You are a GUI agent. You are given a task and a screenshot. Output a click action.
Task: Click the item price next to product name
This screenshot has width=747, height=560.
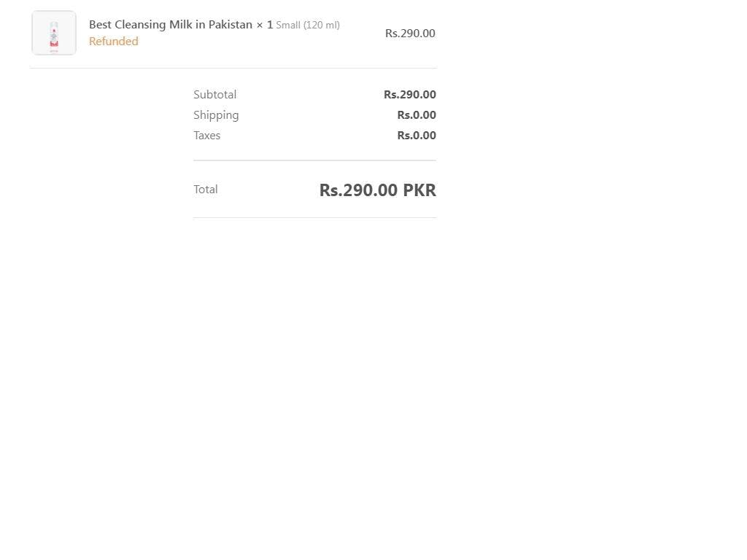(410, 34)
